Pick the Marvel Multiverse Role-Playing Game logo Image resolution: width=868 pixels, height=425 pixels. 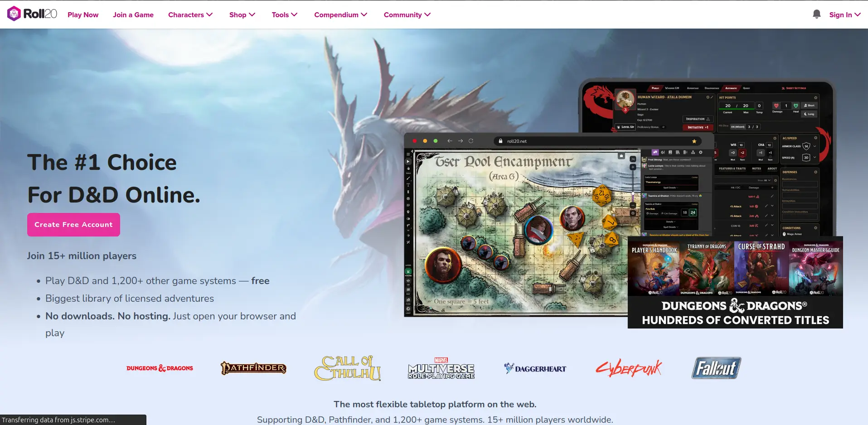click(441, 368)
